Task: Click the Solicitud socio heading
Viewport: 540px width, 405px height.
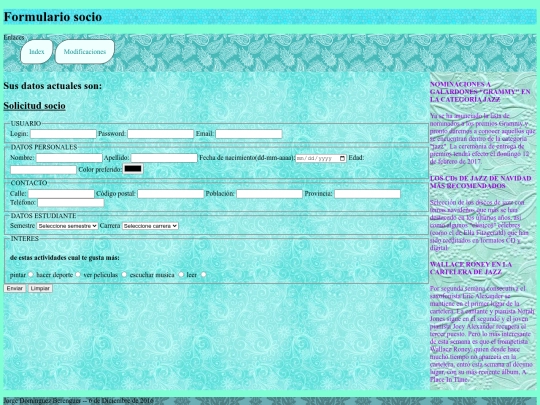Action: (34, 106)
